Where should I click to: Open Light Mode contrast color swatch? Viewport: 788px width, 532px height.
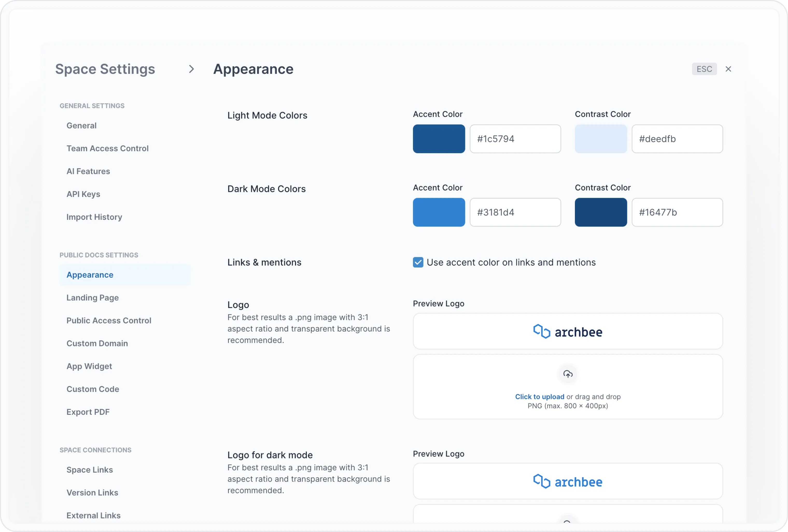point(601,139)
